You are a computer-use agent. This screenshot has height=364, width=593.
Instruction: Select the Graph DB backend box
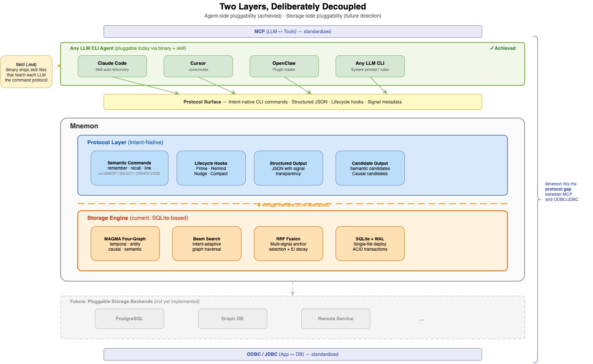click(x=232, y=318)
